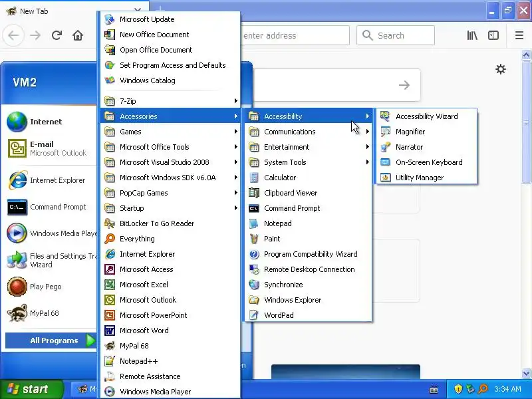The image size is (532, 399).
Task: Open Internet Explorer in All Programs list
Action: (x=170, y=254)
